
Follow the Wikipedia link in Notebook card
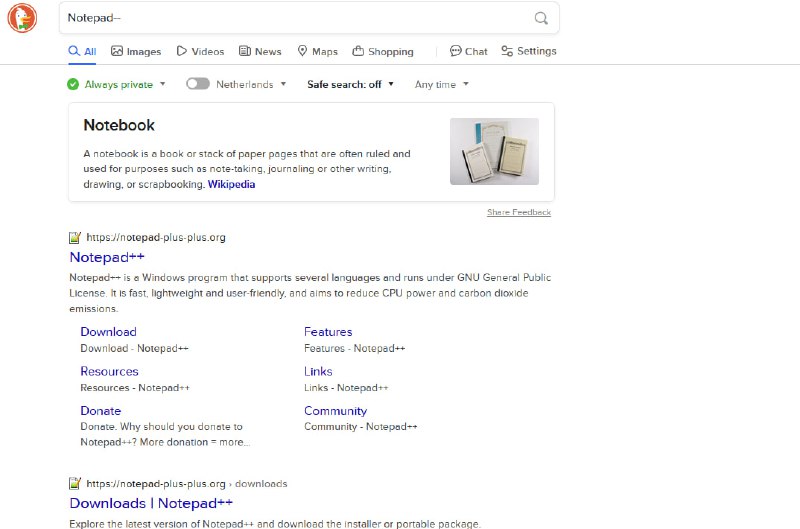click(231, 184)
